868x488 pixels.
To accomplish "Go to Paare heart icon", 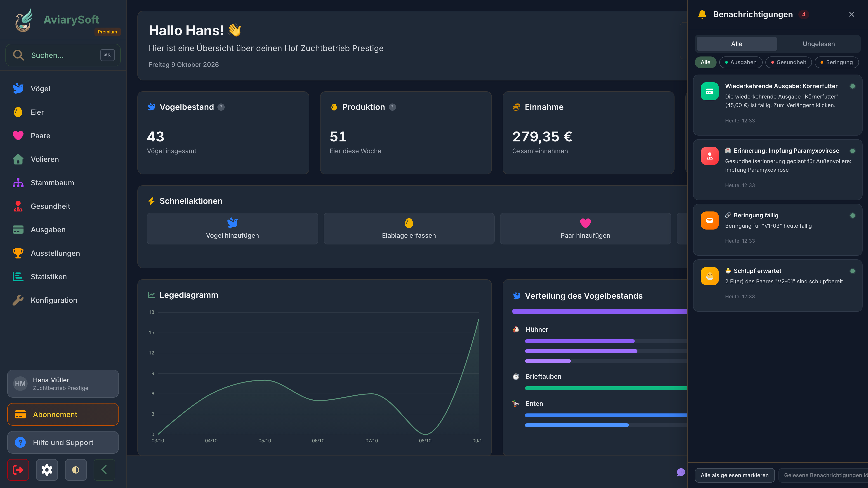I will 18,135.
